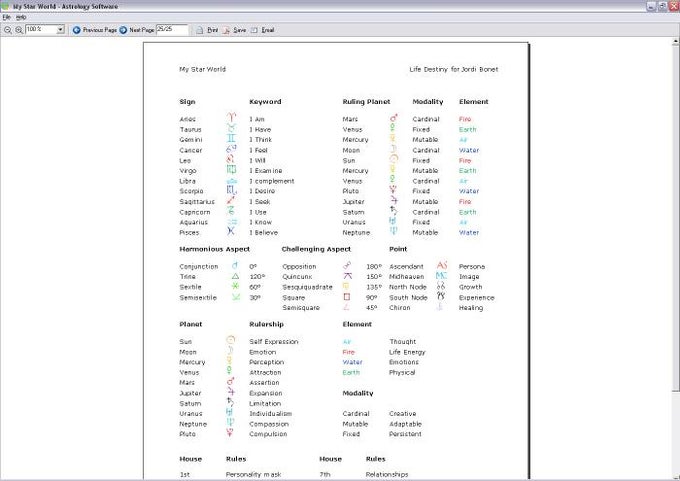Screen dimensions: 680x481
Task: Click the Uranus glyph in Planet list
Action: click(x=230, y=412)
